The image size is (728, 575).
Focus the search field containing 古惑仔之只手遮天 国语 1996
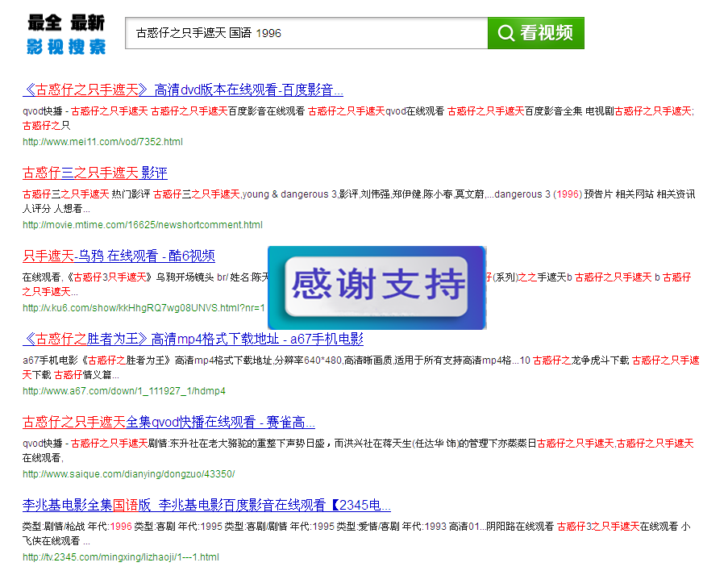click(x=306, y=33)
